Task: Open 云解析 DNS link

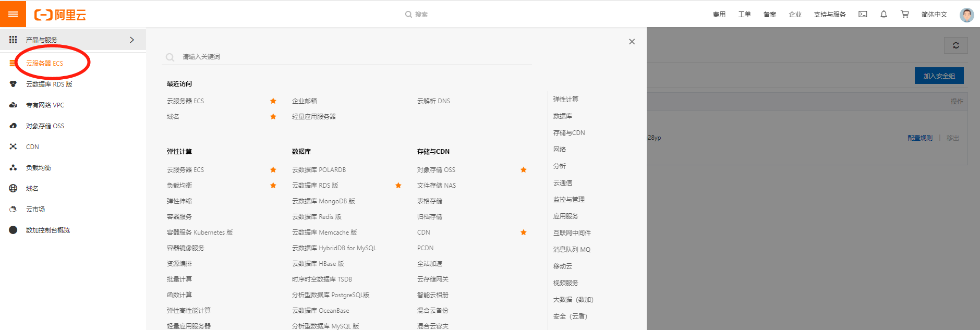Action: click(433, 101)
